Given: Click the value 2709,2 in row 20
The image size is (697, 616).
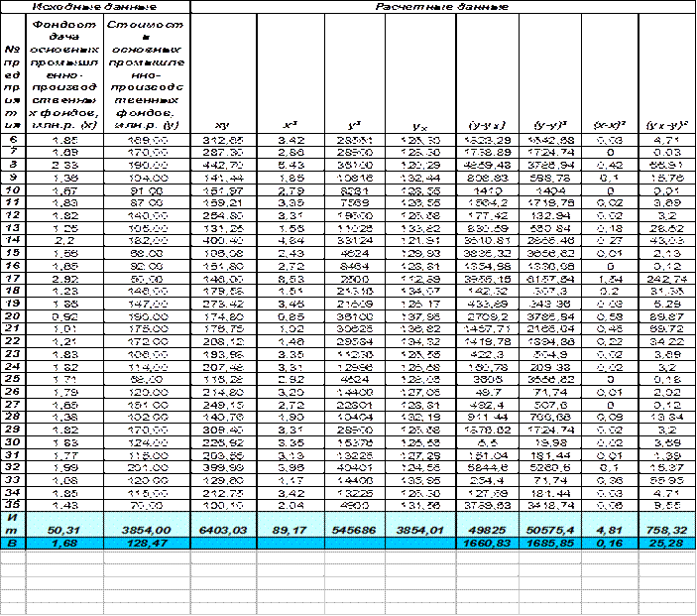Looking at the screenshot, I should tap(487, 316).
